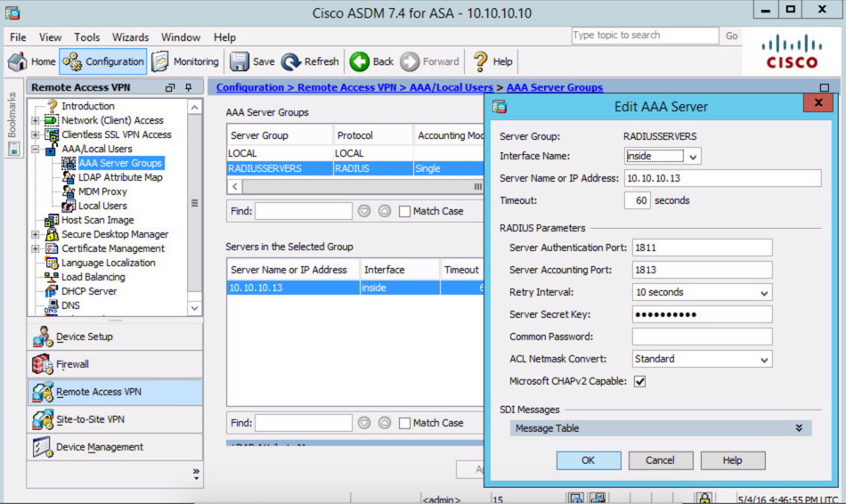846x504 pixels.
Task: Toggle Microsoft CHAPv2 Capable checkbox
Action: [x=639, y=381]
